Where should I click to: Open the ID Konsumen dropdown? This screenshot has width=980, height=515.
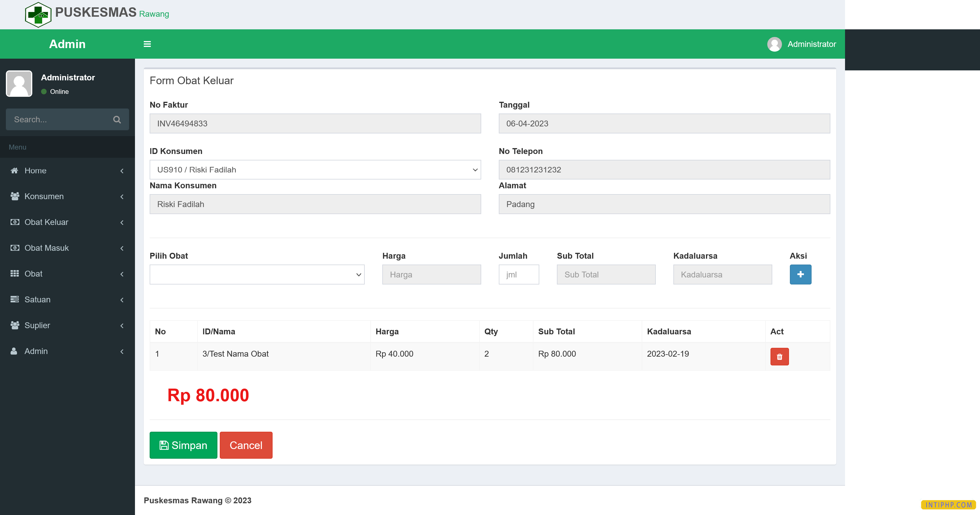315,170
